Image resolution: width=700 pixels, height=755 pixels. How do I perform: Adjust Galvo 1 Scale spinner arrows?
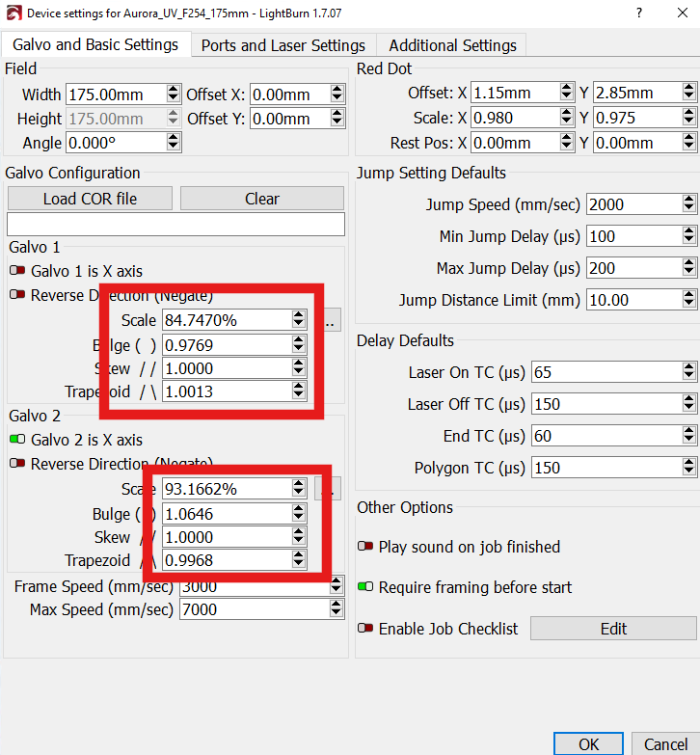coord(299,319)
